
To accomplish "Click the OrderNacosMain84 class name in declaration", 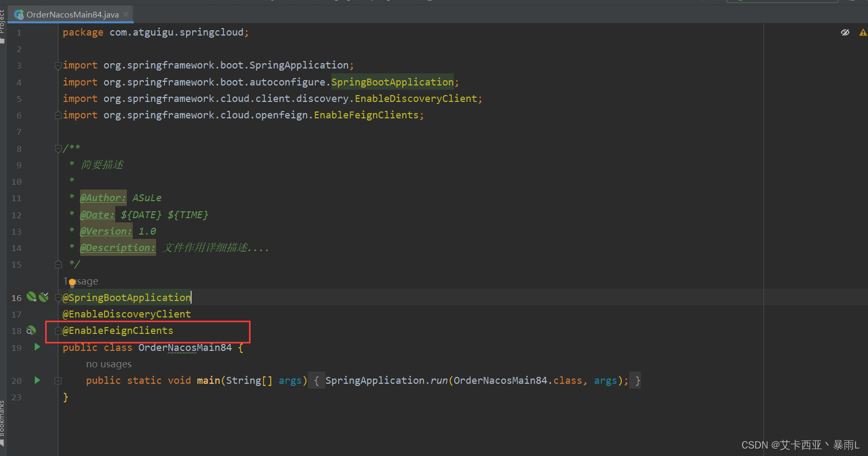I will click(185, 348).
